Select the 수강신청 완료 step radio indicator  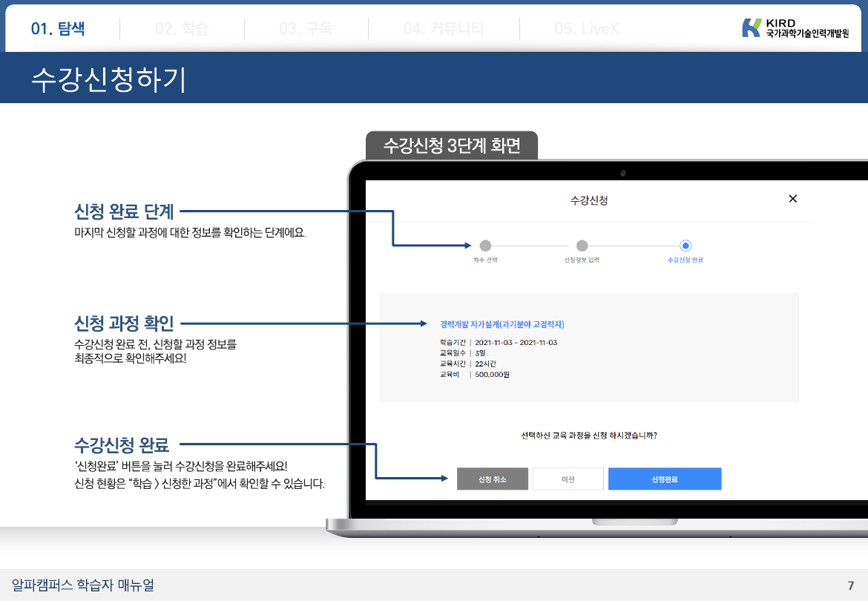point(685,246)
